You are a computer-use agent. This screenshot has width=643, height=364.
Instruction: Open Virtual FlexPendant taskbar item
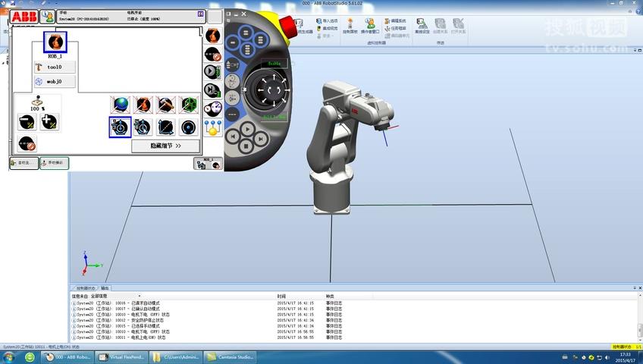tap(122, 357)
